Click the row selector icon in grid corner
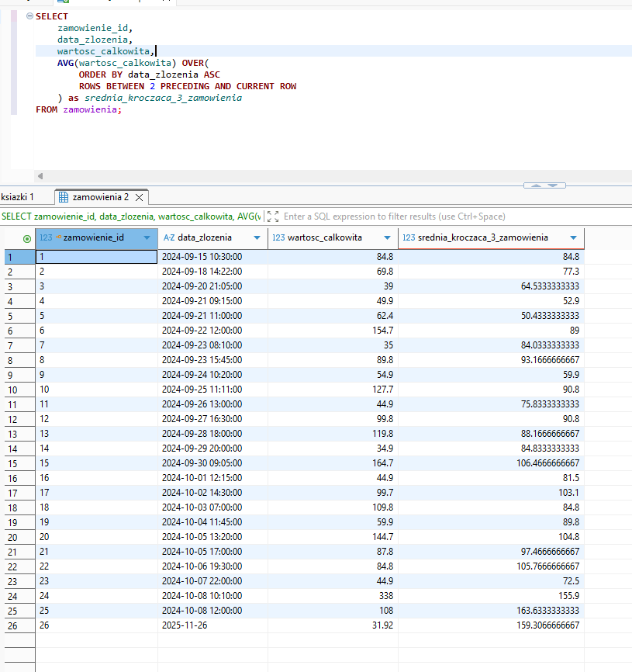The height and width of the screenshot is (672, 632). click(27, 238)
